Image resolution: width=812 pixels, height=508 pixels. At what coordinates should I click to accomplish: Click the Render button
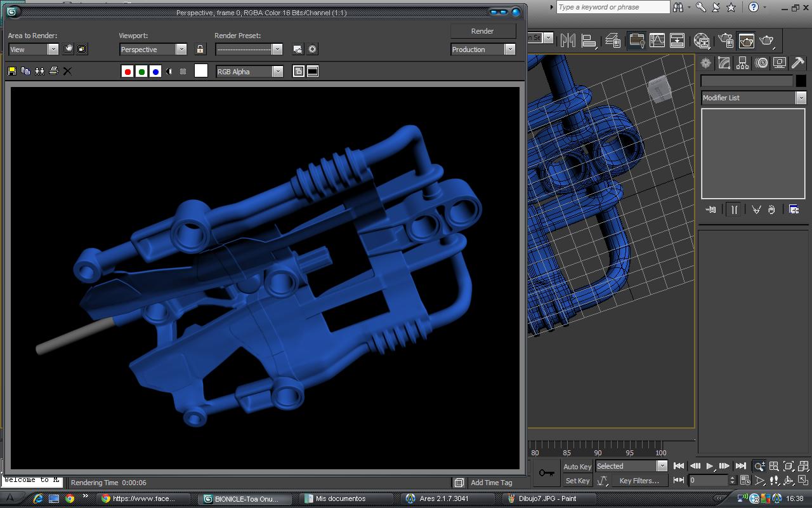coord(482,31)
